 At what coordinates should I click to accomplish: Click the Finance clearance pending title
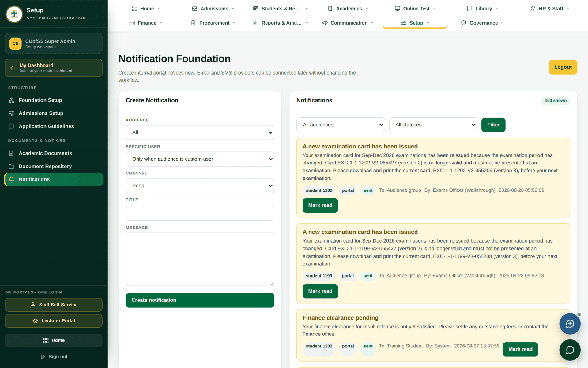click(341, 318)
